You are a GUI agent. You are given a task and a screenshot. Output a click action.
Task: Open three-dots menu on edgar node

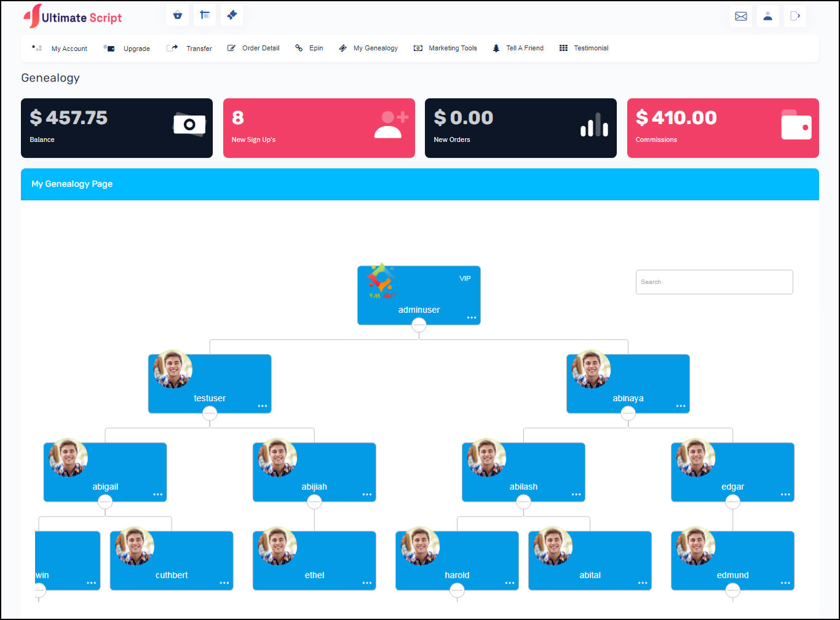tap(785, 495)
